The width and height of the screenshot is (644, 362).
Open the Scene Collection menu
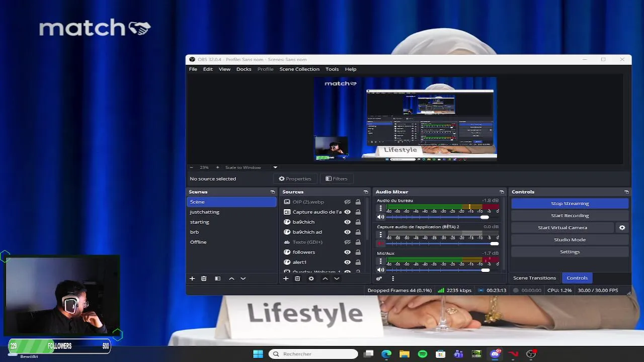click(299, 69)
